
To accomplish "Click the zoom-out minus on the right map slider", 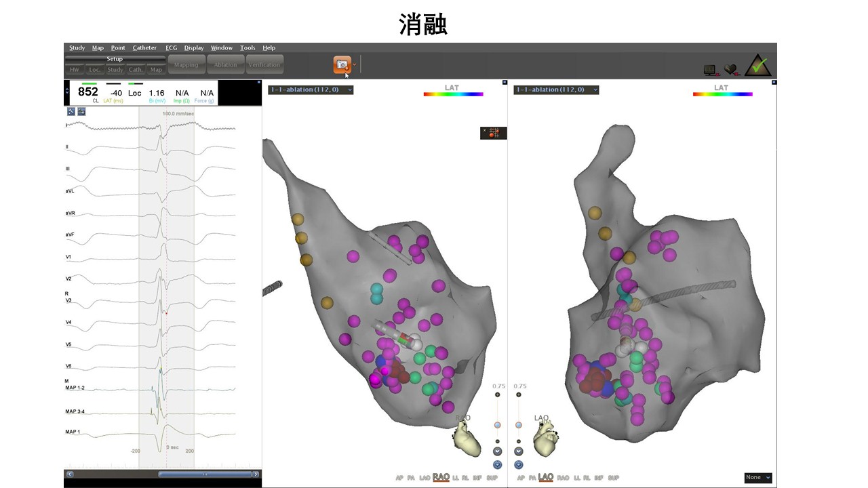I will 519,441.
